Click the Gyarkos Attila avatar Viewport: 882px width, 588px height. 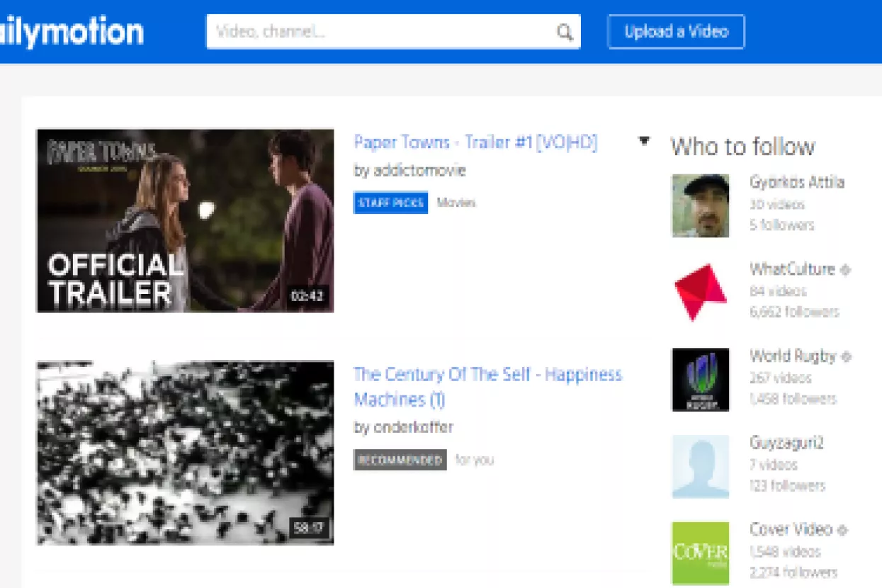coord(701,205)
